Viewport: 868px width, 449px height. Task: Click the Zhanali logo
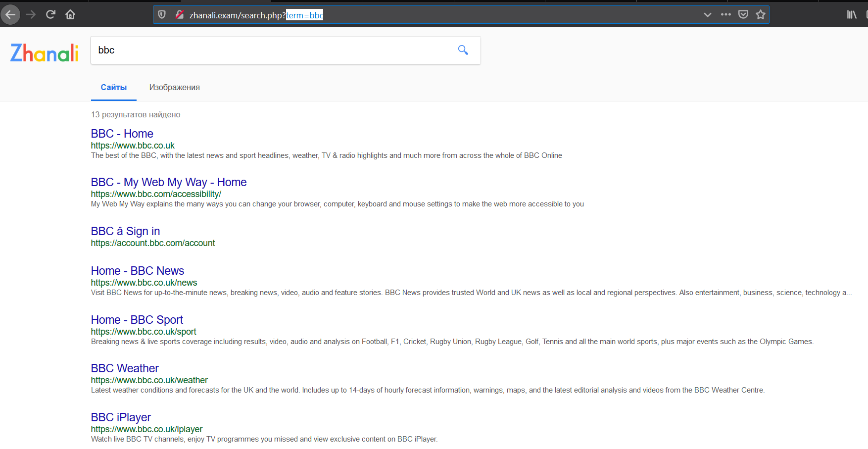coord(45,53)
